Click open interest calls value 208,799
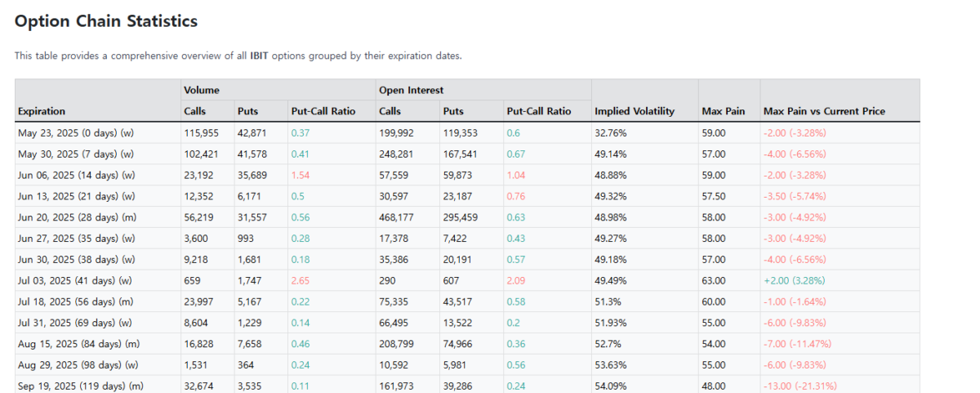Viewport: 980px width, 393px height. 396,345
